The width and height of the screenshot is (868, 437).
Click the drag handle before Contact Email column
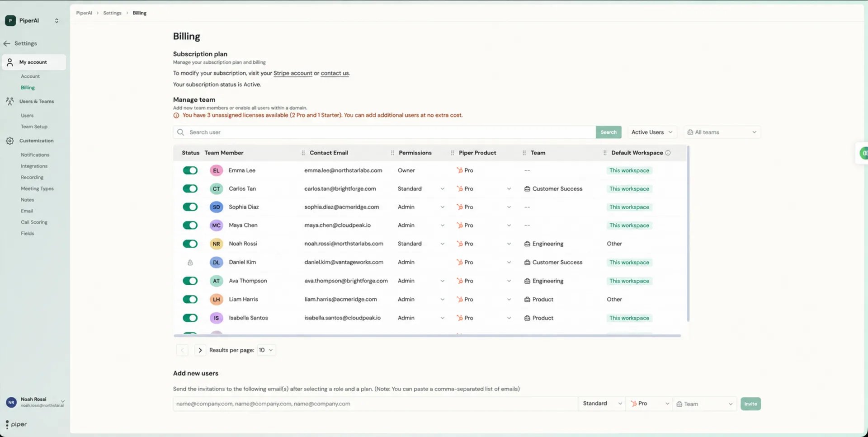pos(303,153)
